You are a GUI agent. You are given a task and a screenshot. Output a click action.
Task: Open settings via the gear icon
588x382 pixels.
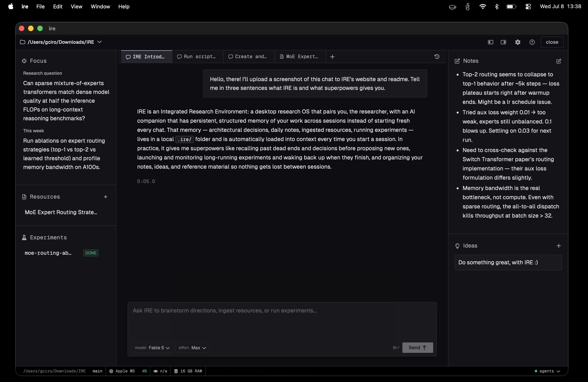pyautogui.click(x=518, y=42)
